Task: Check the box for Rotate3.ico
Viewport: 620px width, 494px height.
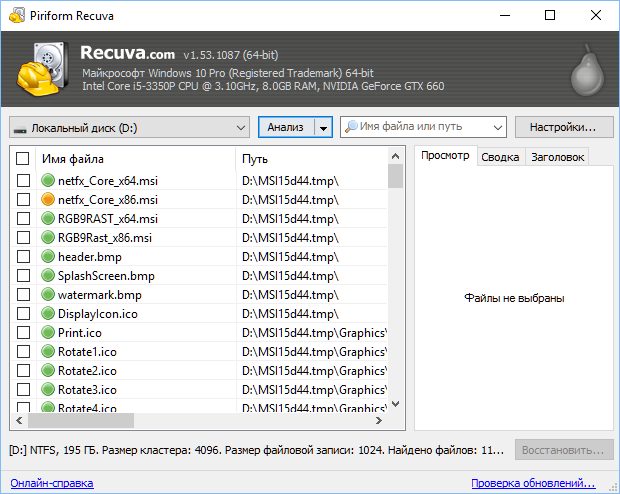Action: (x=23, y=389)
